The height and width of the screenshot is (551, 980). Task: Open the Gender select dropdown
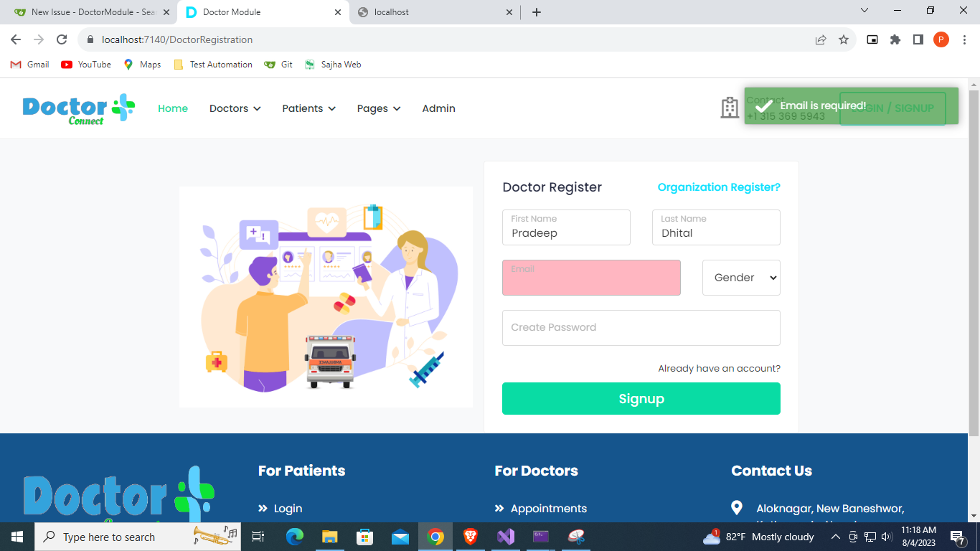(741, 278)
